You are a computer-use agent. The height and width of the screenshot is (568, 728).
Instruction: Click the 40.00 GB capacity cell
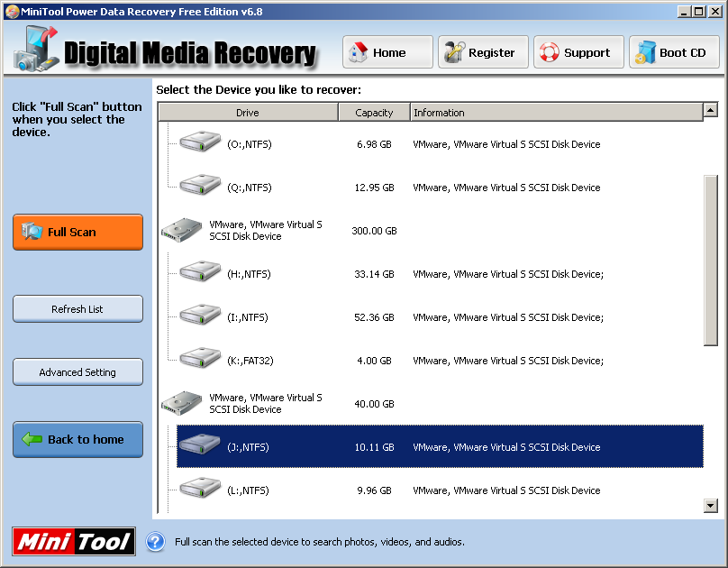tap(374, 404)
